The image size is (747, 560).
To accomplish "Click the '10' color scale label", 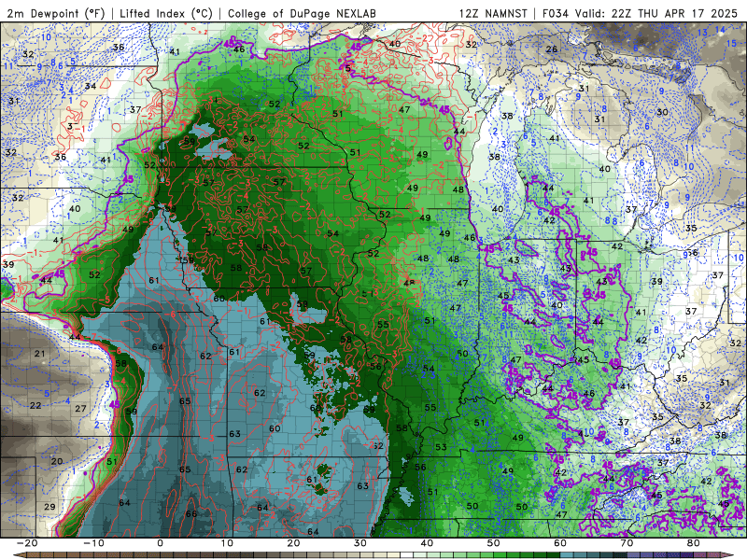I will (x=227, y=543).
